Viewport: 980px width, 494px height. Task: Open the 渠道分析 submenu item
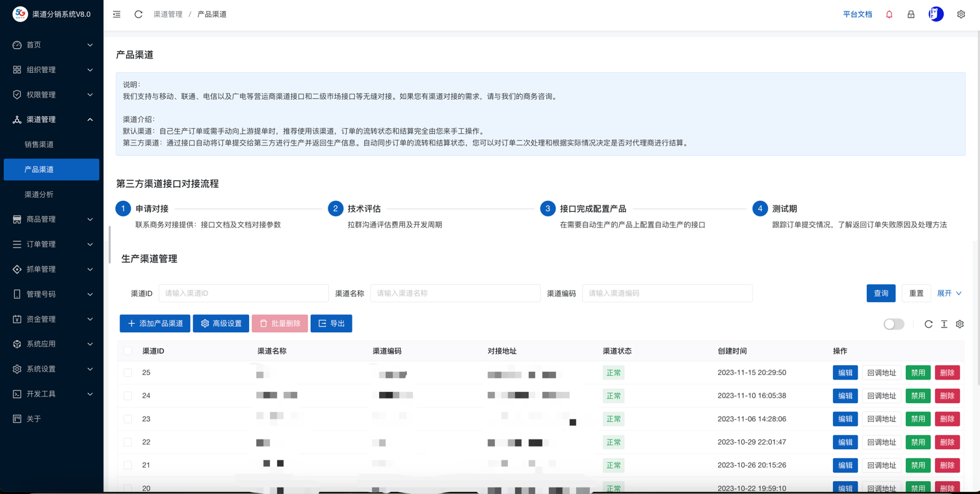tap(39, 194)
